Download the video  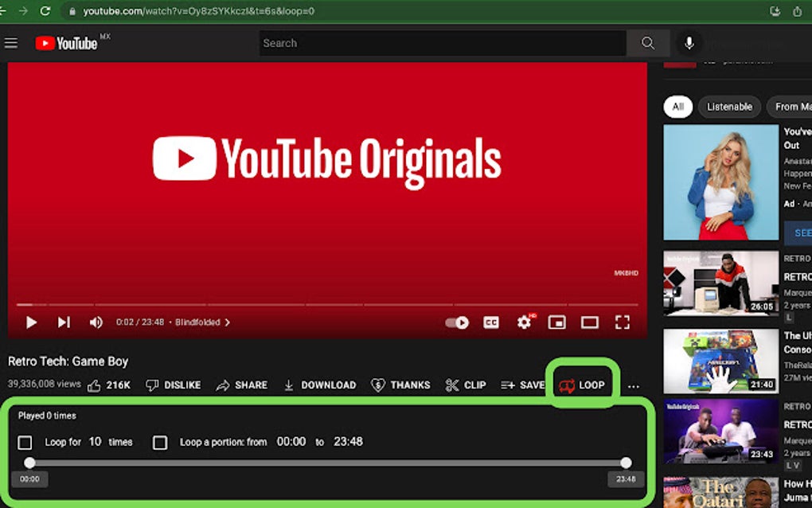tap(320, 385)
